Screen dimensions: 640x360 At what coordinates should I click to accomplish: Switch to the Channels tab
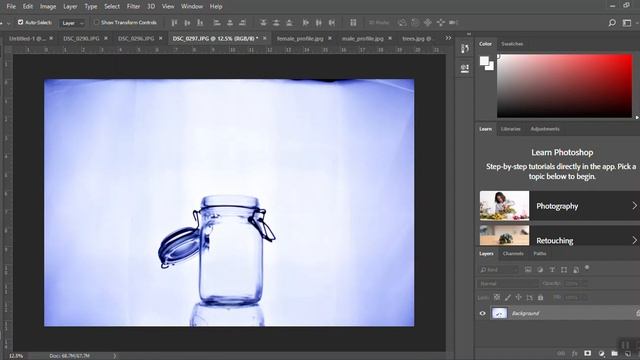pyautogui.click(x=513, y=253)
